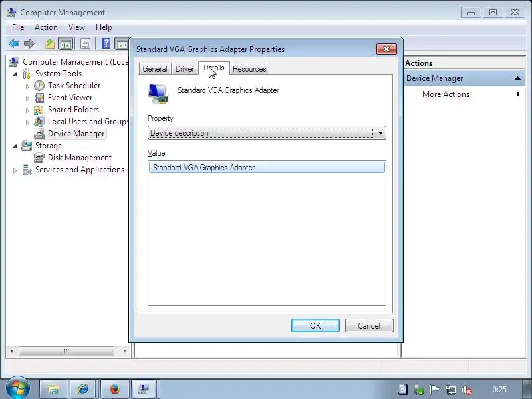Click the tree scrollbar right arrow
Screen dimensions: 532x399
pyautogui.click(x=124, y=351)
